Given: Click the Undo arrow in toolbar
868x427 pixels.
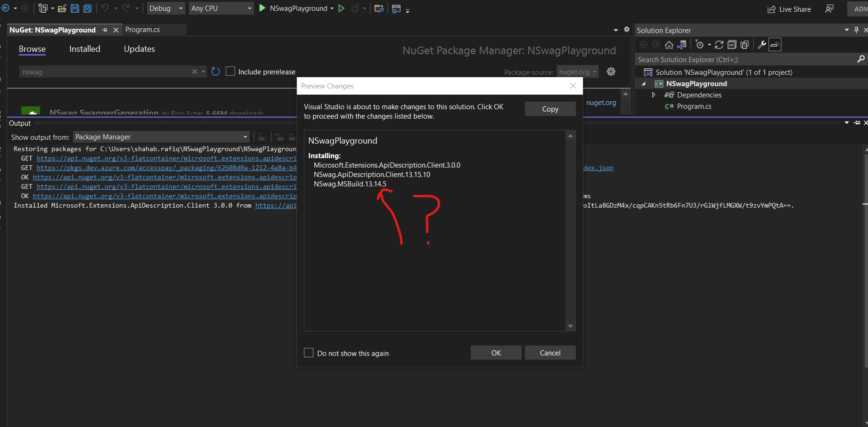Looking at the screenshot, I should pos(105,8).
